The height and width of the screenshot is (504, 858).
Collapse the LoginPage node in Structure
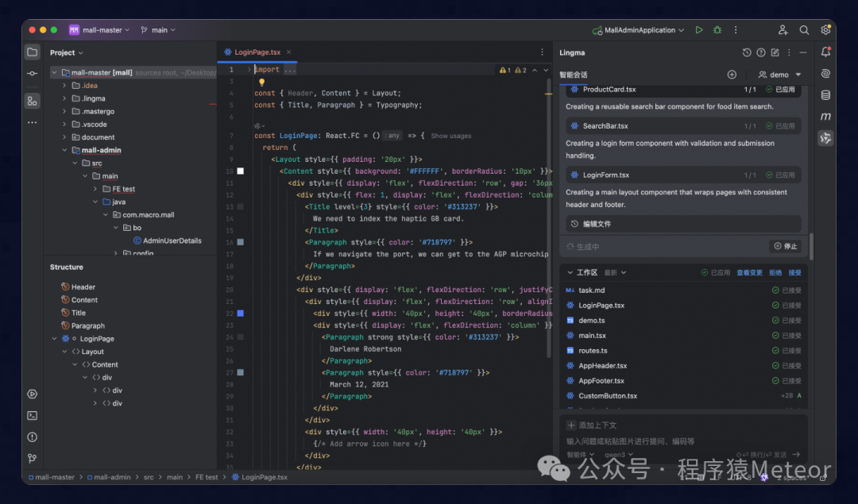(54, 338)
